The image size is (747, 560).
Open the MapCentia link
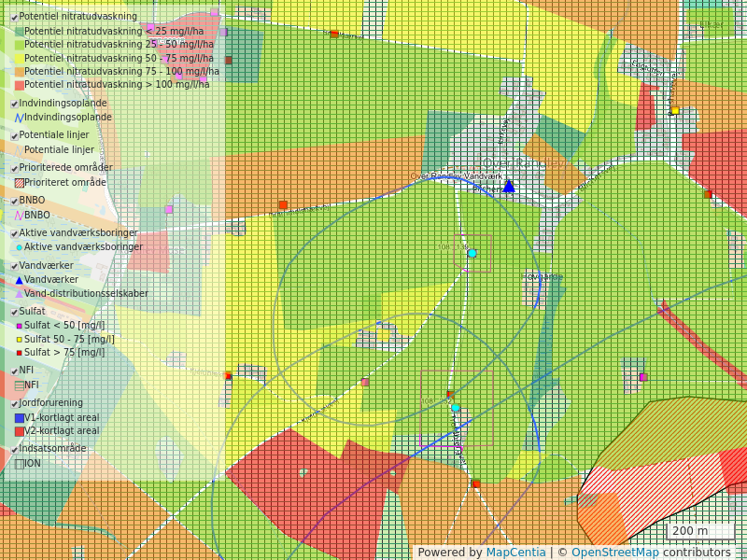click(515, 553)
